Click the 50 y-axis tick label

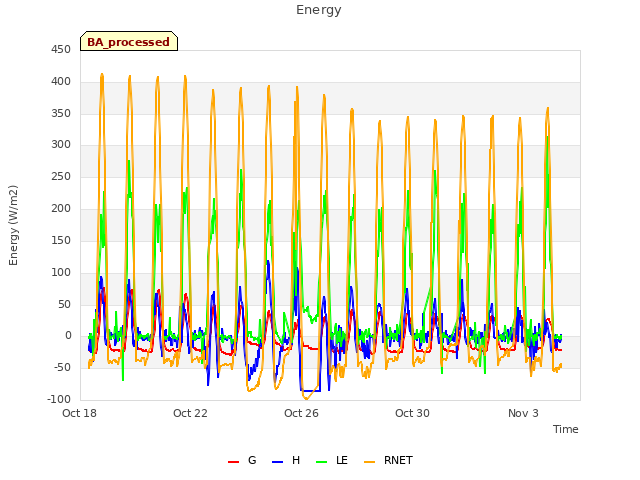coord(64,304)
